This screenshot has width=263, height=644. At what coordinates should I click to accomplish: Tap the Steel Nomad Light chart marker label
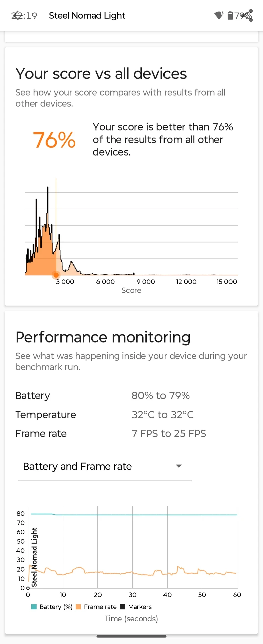(34, 557)
